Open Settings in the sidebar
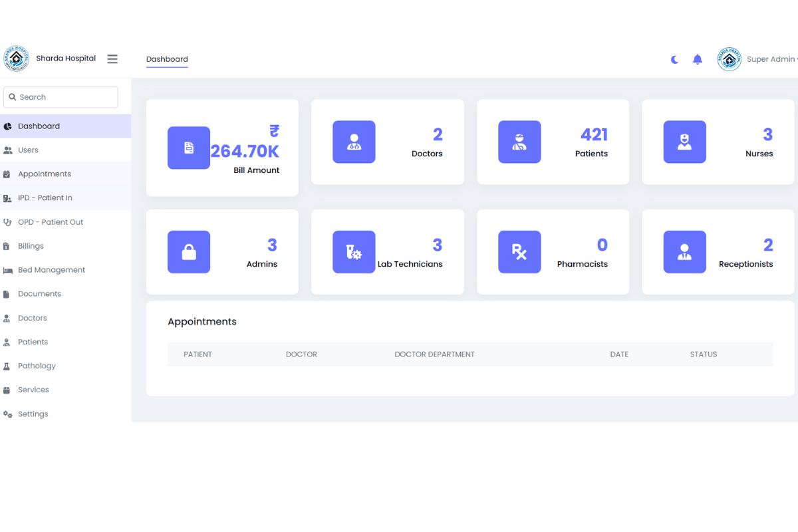Screen dimensions: 798x532 coord(33,414)
